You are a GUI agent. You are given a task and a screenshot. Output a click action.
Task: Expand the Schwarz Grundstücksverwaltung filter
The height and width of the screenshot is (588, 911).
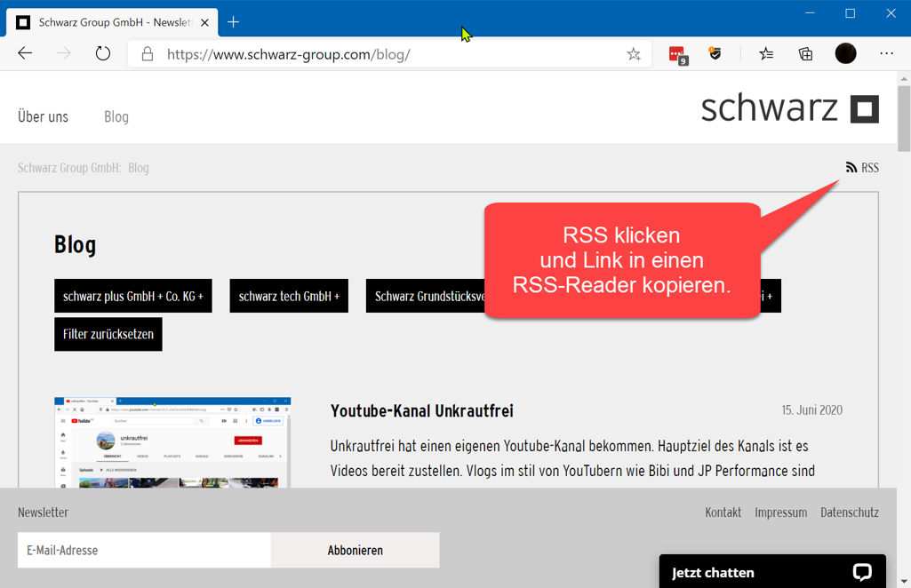(x=427, y=297)
